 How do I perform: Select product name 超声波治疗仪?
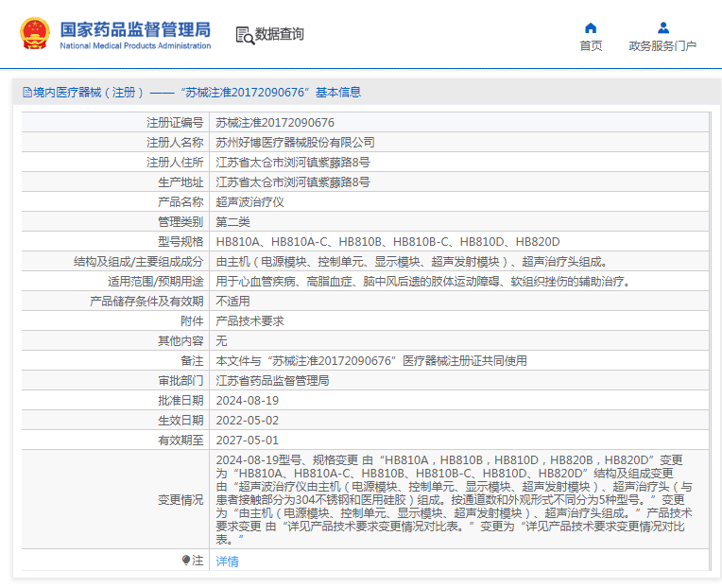[x=249, y=201]
